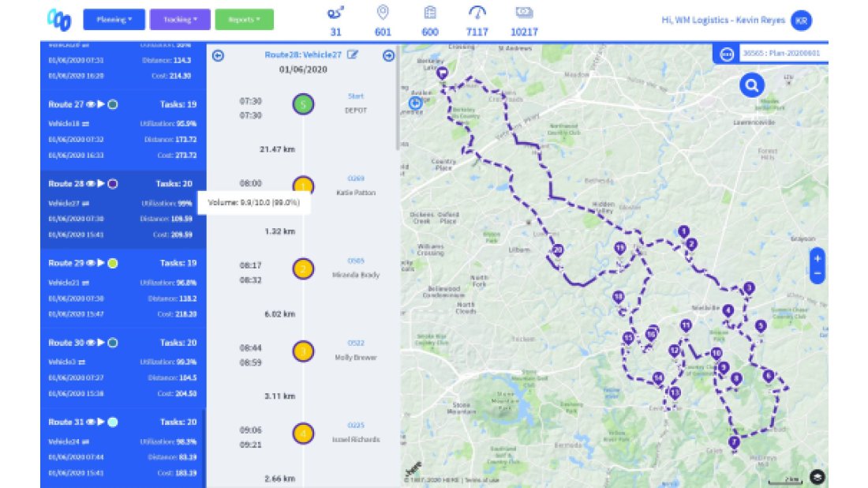Zoom in the map with plus button
Viewport: 868px width, 488px height.
817,258
